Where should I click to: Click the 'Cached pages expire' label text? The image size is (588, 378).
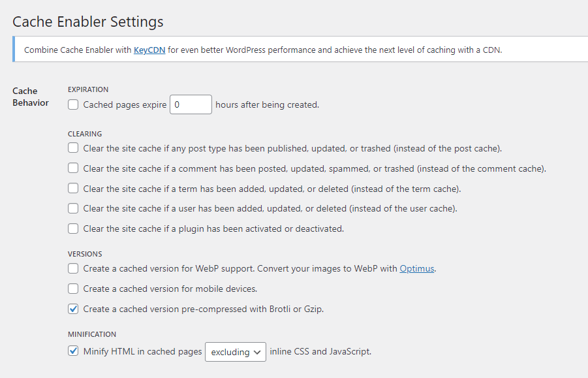125,104
